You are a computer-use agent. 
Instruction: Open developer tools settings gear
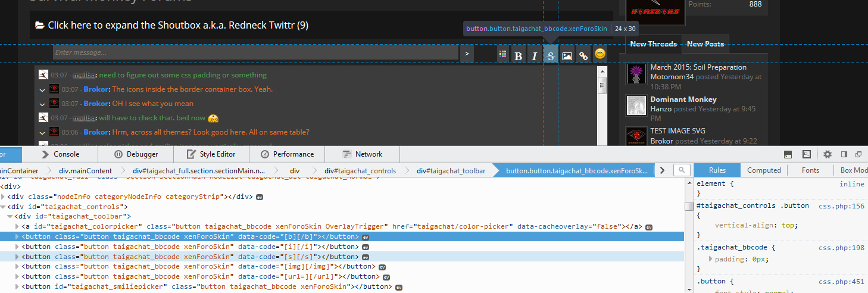click(827, 154)
